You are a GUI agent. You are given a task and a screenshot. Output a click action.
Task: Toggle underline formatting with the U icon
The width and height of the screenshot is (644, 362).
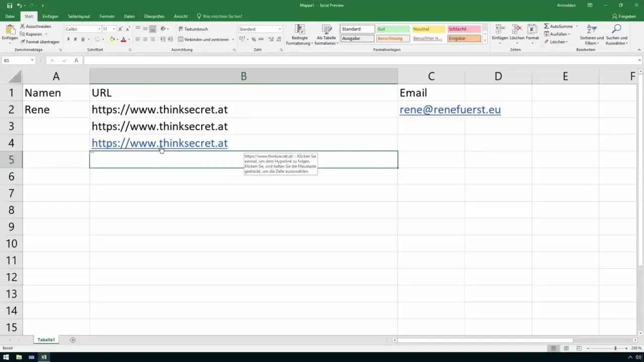[83, 39]
